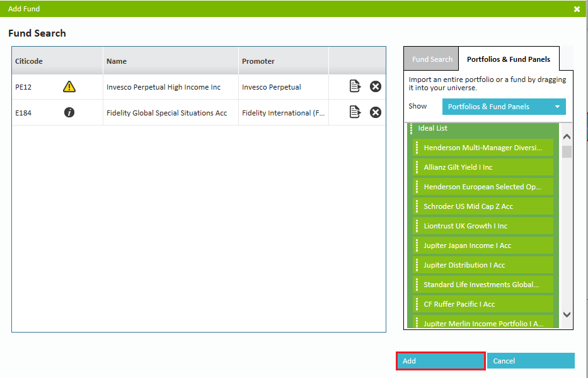Open document icon for Invesco Perpetual High Income
This screenshot has height=378, width=588.
(x=355, y=86)
